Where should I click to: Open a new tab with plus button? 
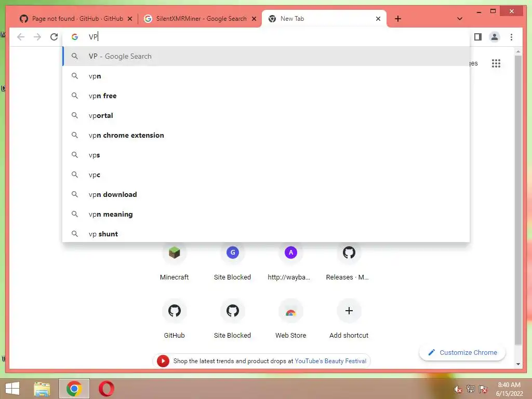point(398,19)
